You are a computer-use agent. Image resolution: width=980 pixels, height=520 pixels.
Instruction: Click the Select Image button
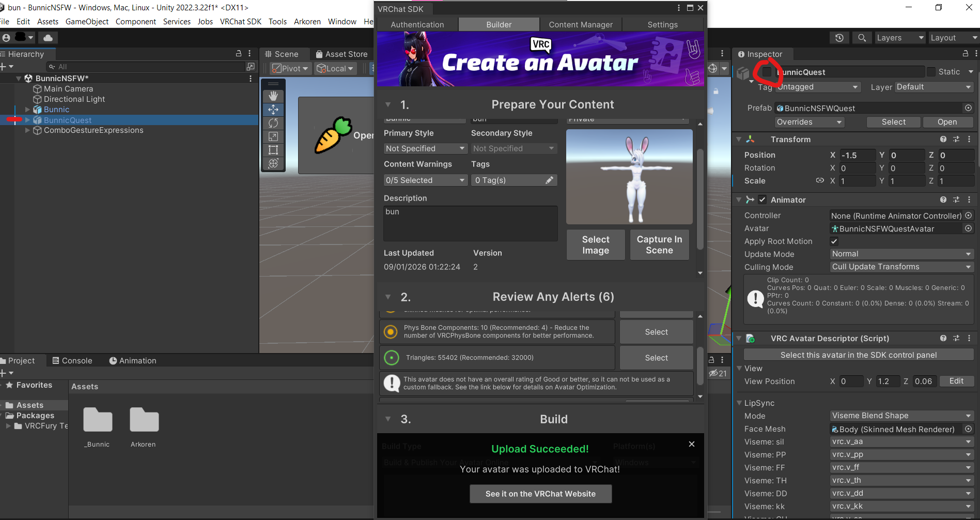click(596, 244)
